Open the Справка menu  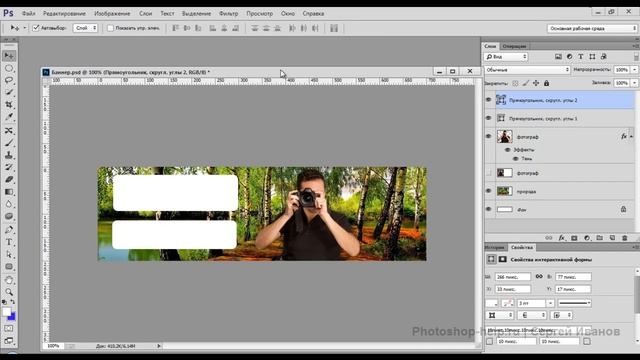pos(313,13)
